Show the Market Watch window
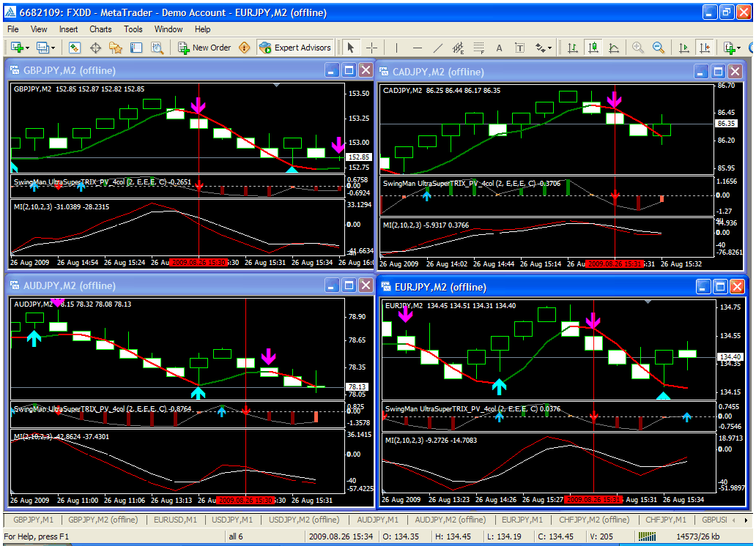Screen dimensions: 756x546 coord(74,48)
